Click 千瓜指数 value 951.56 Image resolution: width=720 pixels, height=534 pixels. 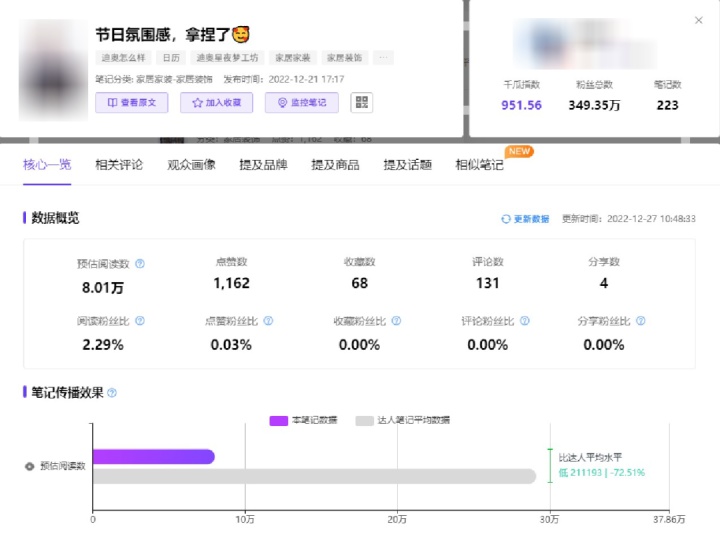(521, 105)
